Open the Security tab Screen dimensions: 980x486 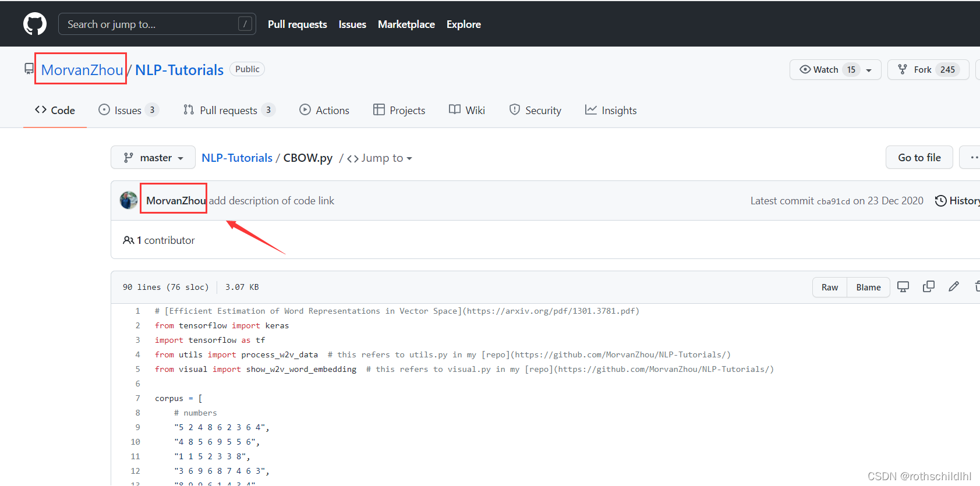535,110
